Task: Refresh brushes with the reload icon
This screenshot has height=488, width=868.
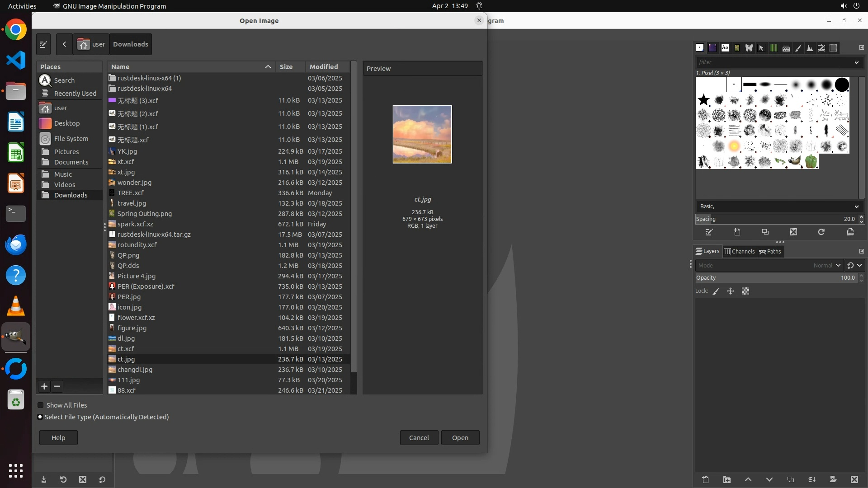Action: (821, 232)
